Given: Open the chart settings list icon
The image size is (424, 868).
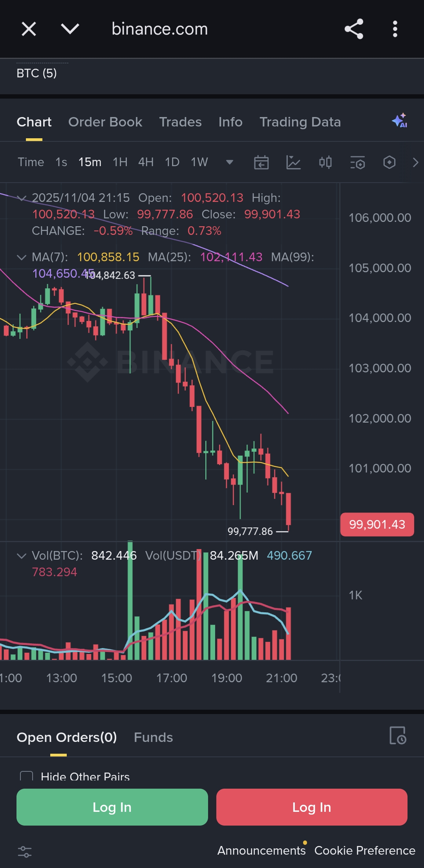Looking at the screenshot, I should 357,162.
